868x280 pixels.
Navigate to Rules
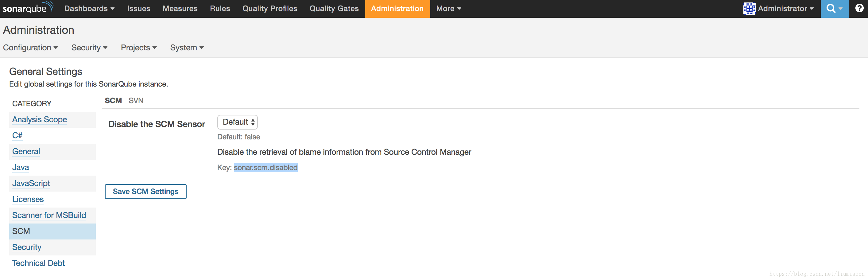(220, 8)
